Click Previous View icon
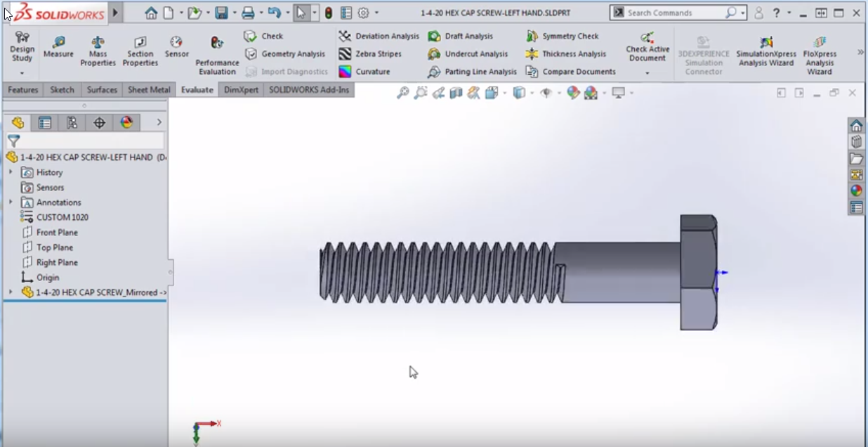This screenshot has height=447, width=868. pos(438,93)
